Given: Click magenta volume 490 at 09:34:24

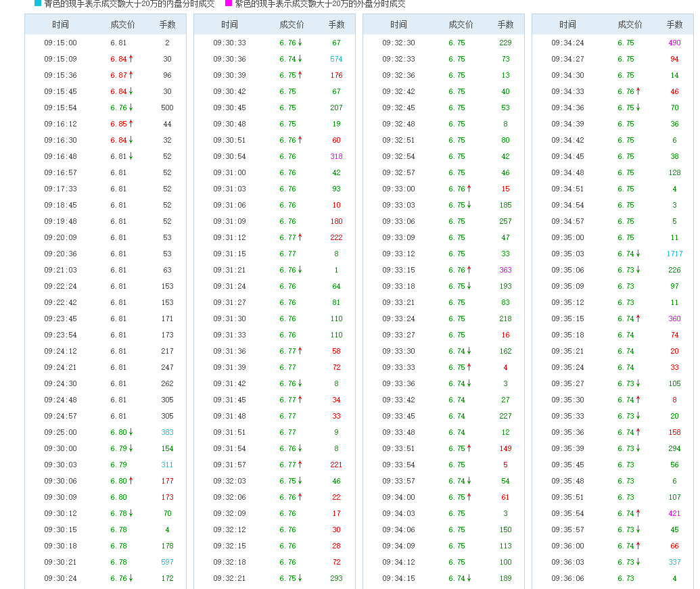Looking at the screenshot, I should point(674,43).
